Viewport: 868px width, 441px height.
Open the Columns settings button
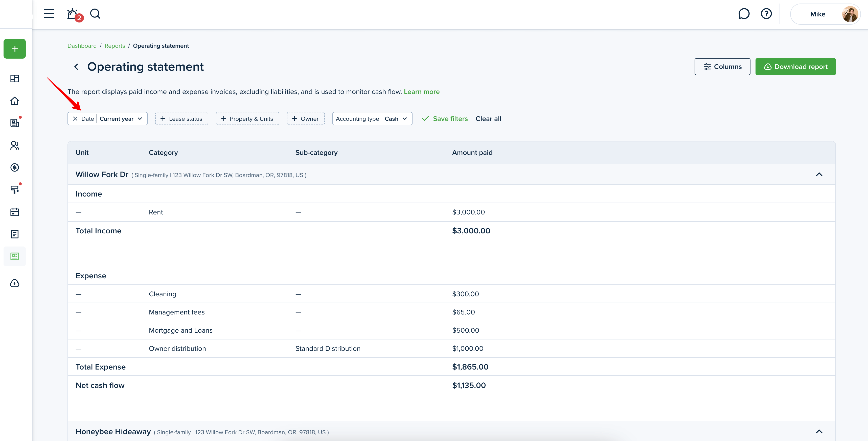722,67
